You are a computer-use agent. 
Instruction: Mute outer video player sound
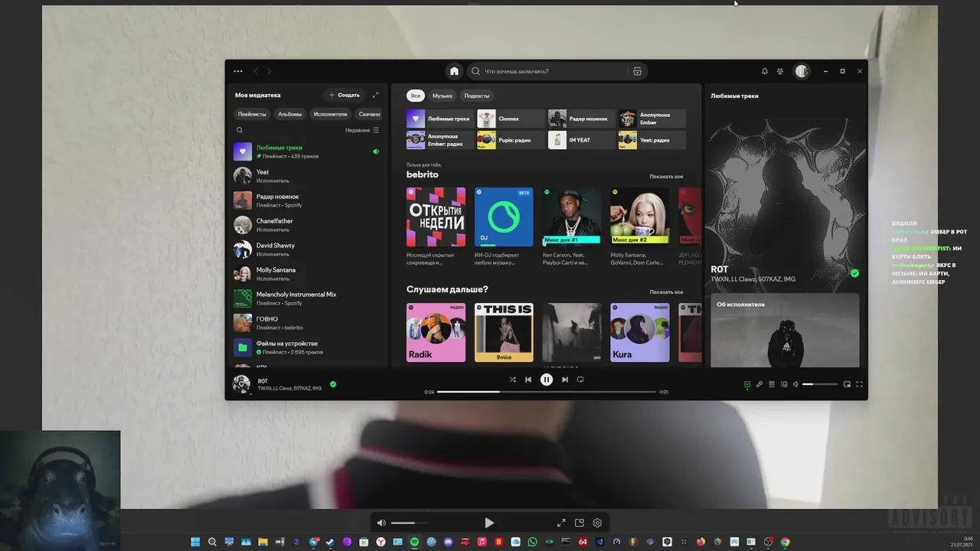381,523
